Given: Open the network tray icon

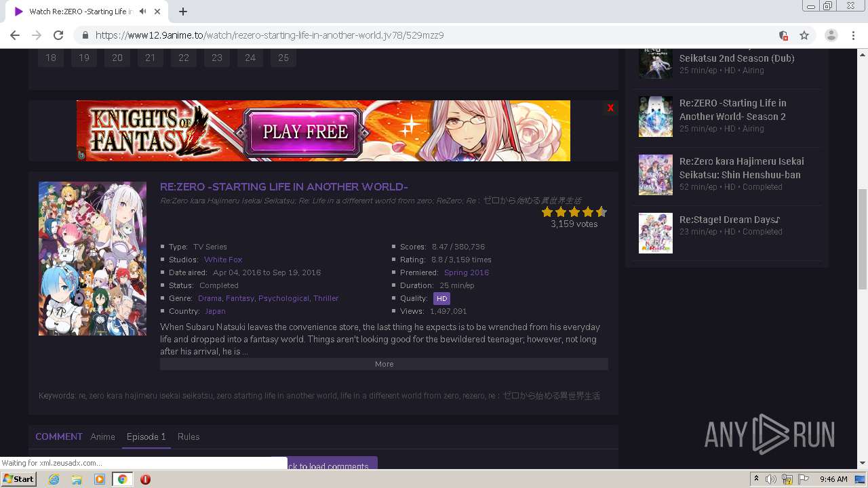Looking at the screenshot, I should 787,479.
